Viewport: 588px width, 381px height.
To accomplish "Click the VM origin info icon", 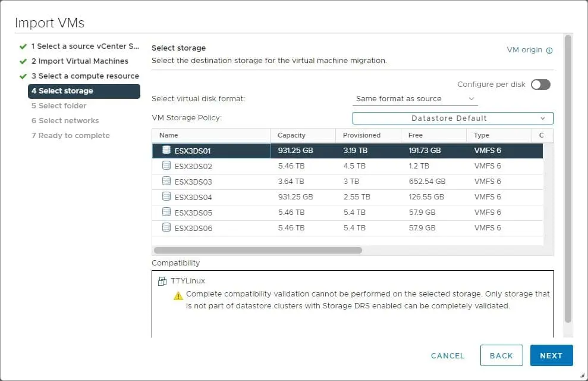I will click(x=549, y=50).
